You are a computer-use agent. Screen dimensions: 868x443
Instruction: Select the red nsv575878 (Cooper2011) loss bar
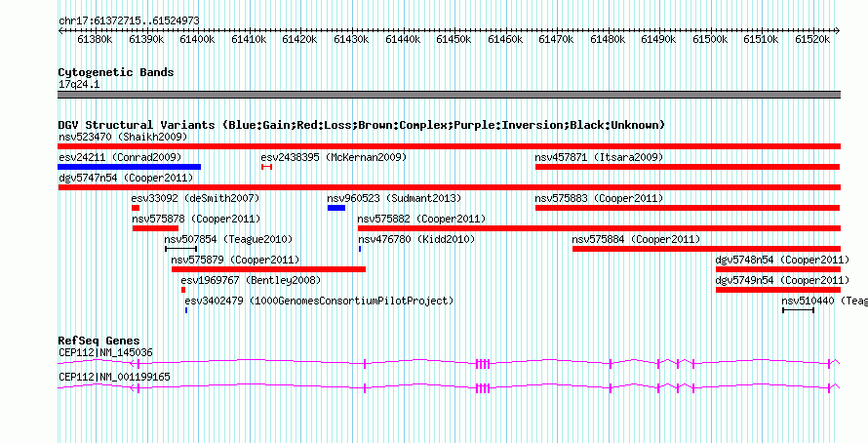[155, 228]
